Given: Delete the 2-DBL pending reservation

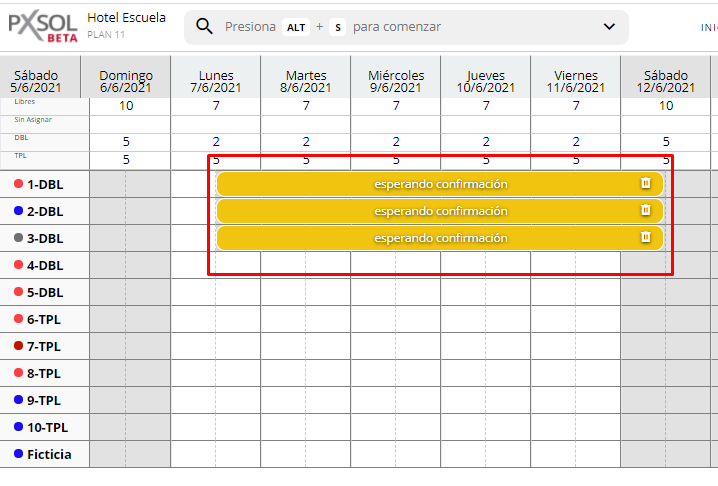Looking at the screenshot, I should point(645,211).
